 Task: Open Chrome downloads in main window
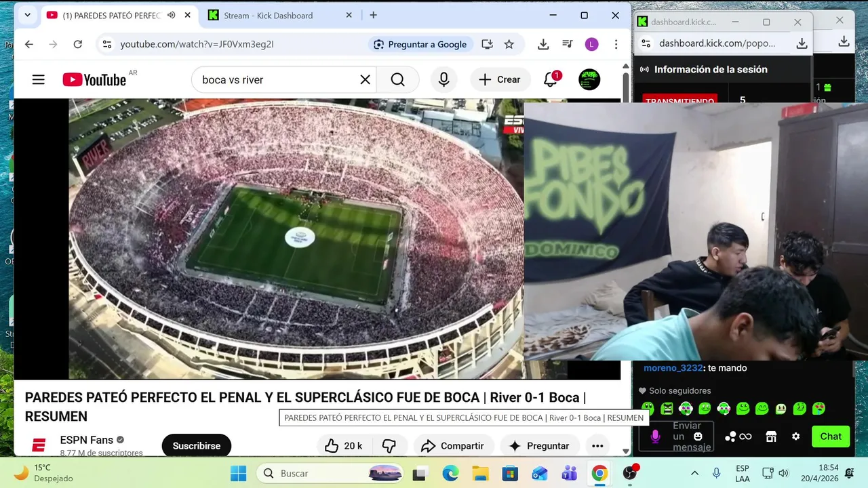pyautogui.click(x=543, y=44)
